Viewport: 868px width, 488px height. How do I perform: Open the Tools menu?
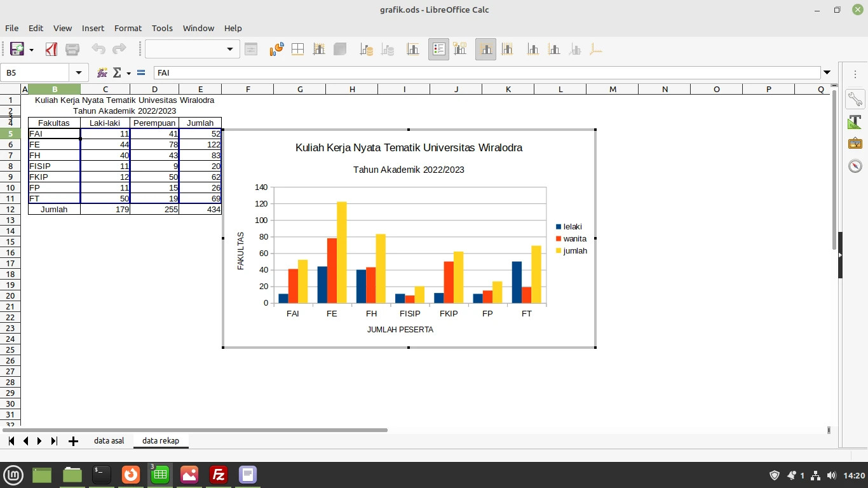(162, 28)
